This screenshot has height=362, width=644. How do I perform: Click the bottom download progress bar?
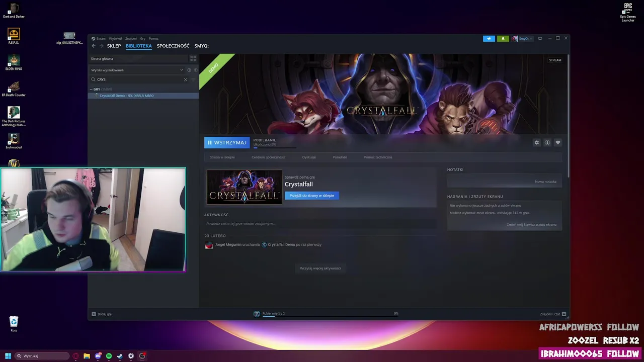330,316
